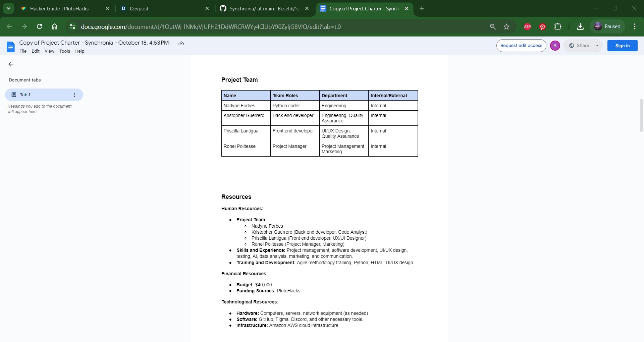Viewport: 644px width, 342px height.
Task: Click the vertical page scrollbar thumb
Action: (641, 115)
